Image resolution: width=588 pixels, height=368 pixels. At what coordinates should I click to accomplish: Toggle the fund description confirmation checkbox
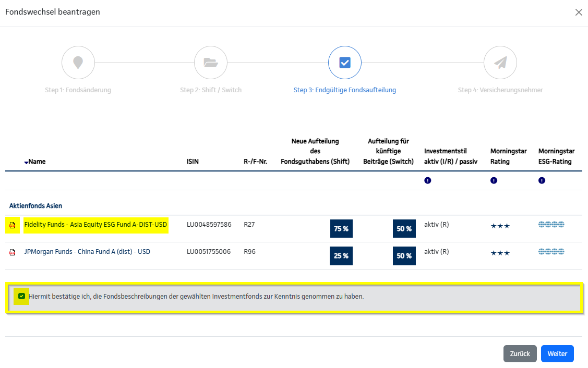pos(21,297)
